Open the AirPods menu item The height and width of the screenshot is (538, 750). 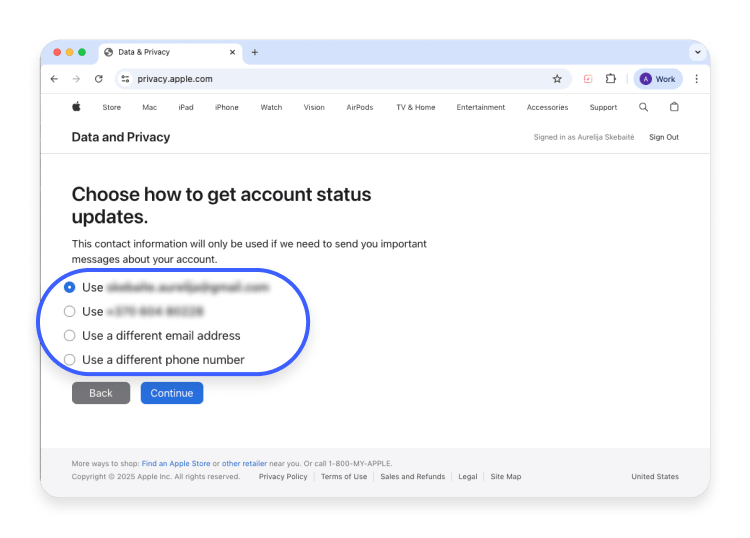(360, 108)
